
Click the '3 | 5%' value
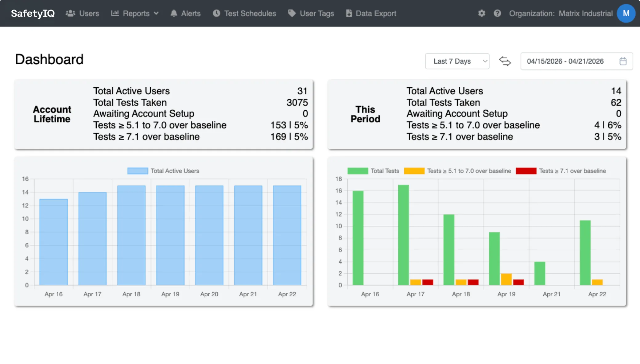pos(608,136)
